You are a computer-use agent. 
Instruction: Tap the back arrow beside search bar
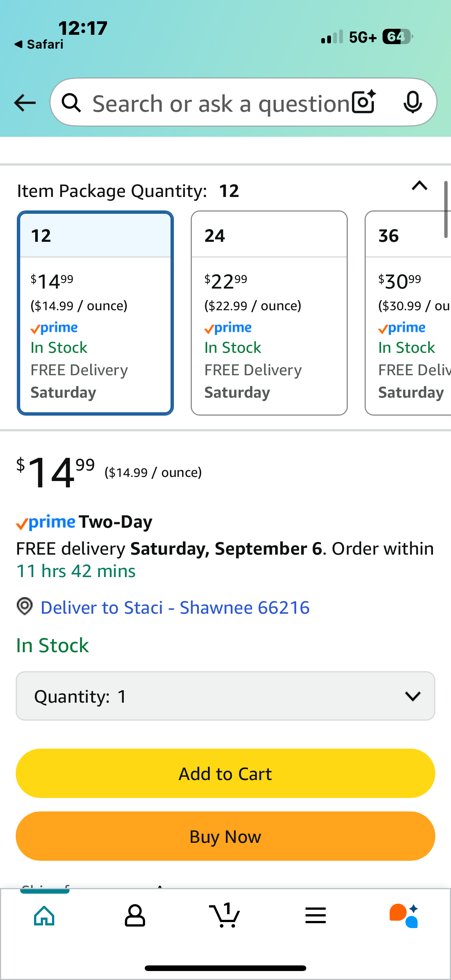(x=25, y=103)
